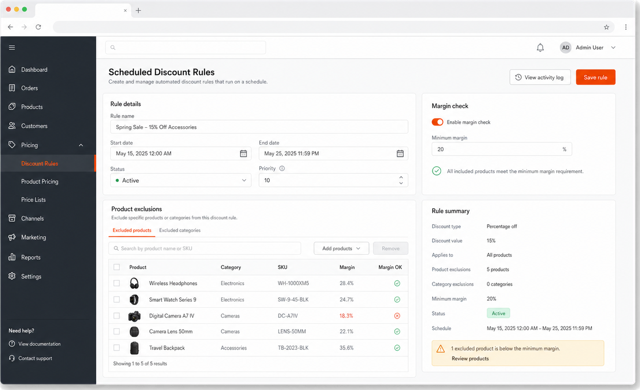Click the warning triangle in the margin alert

tap(440, 349)
